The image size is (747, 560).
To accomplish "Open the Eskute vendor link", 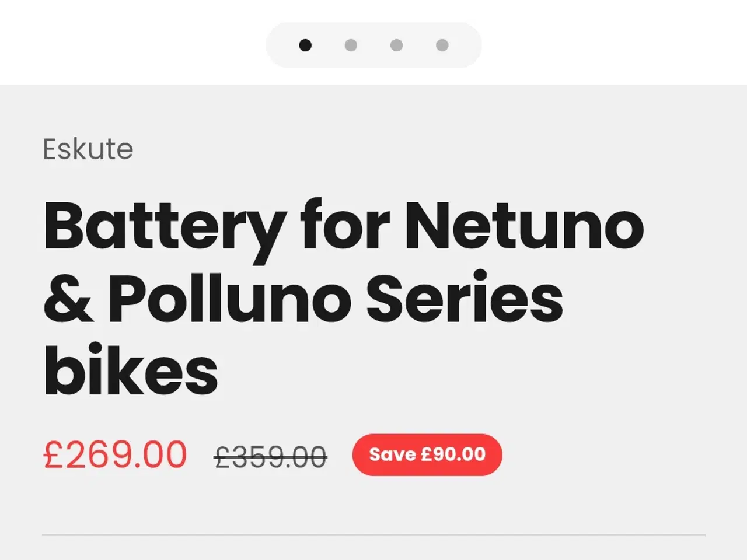I will tap(88, 149).
